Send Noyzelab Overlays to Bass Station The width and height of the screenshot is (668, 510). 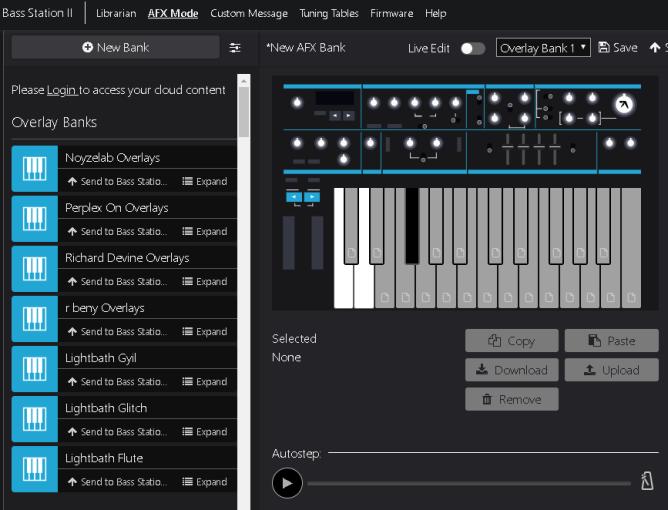pos(117,182)
